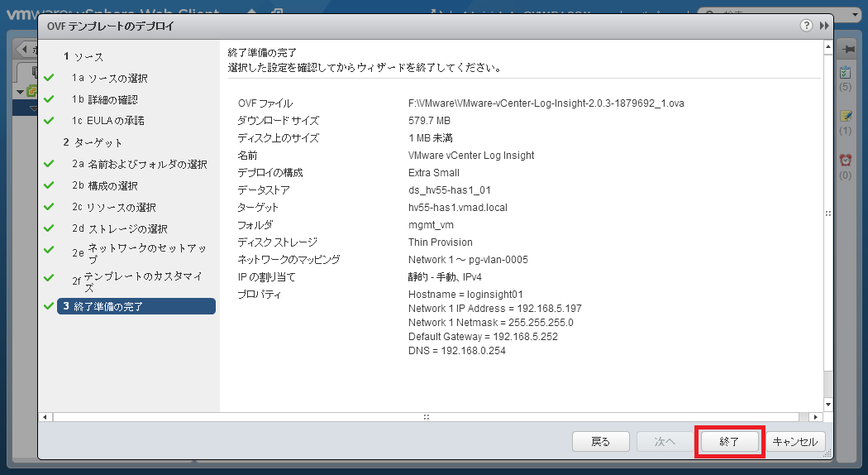Click the hv55-has1.vmad.local target value
Screen dimensions: 868x475
coord(458,207)
